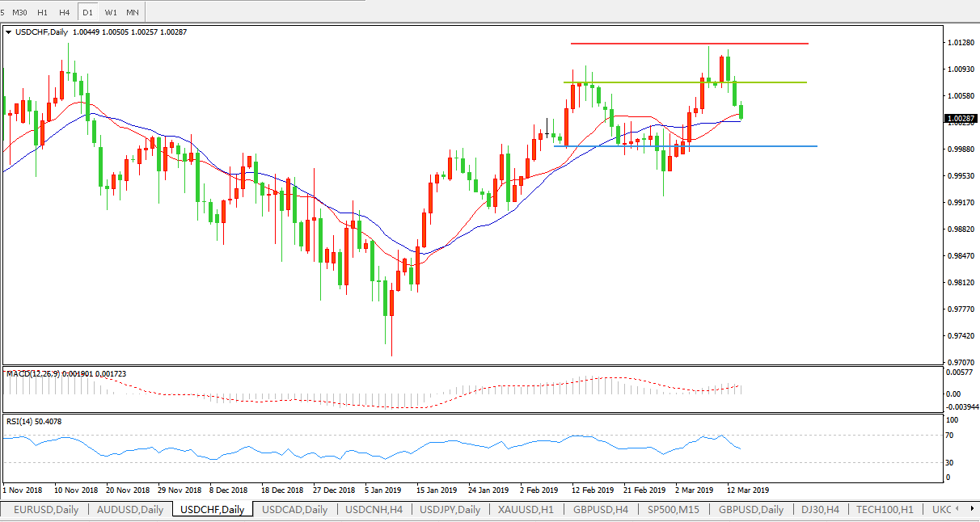This screenshot has height=522, width=980.
Task: Select the blue horizontal support line
Action: [x=687, y=146]
